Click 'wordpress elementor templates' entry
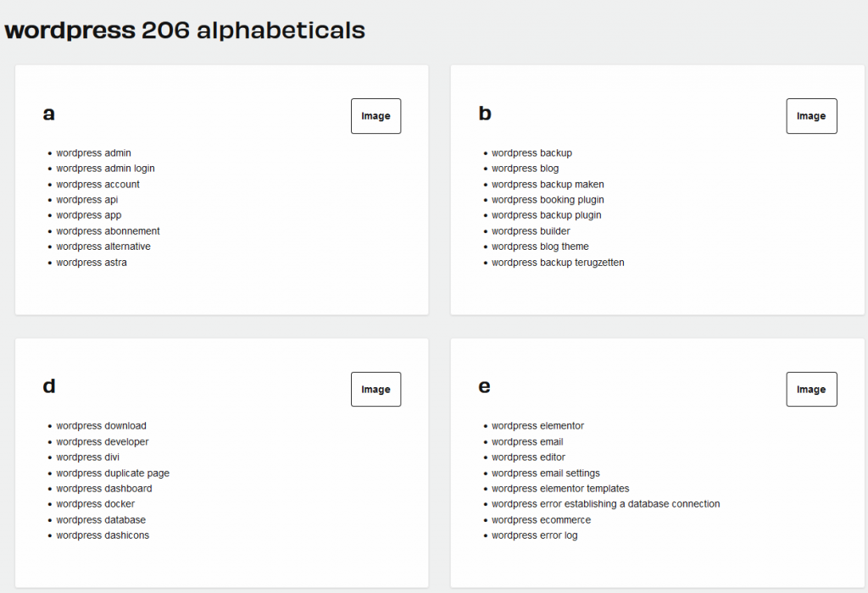868x593 pixels. tap(560, 489)
